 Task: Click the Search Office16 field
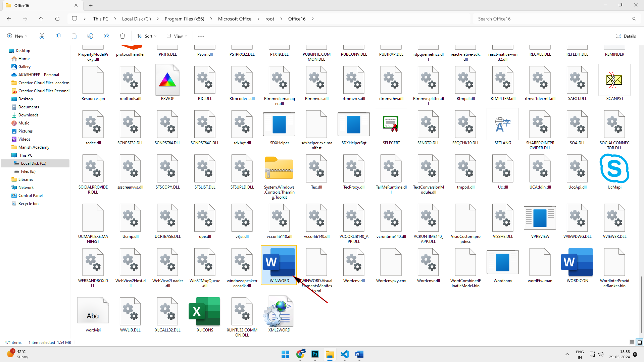(x=554, y=19)
